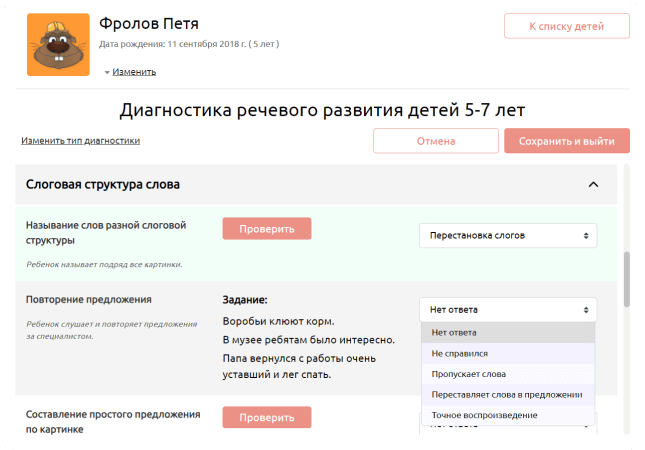Go back via К списку детей button
645x450 pixels.
click(566, 26)
